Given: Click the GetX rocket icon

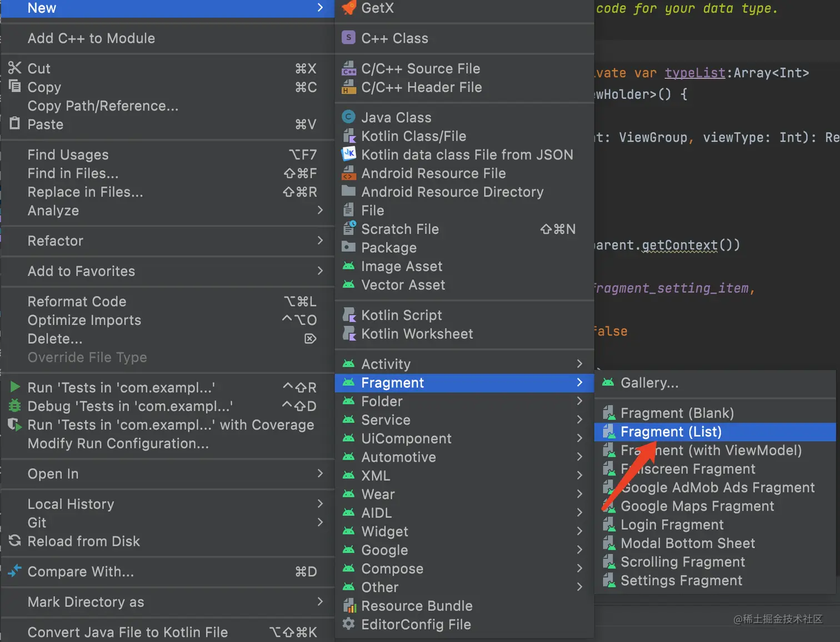Looking at the screenshot, I should (349, 8).
